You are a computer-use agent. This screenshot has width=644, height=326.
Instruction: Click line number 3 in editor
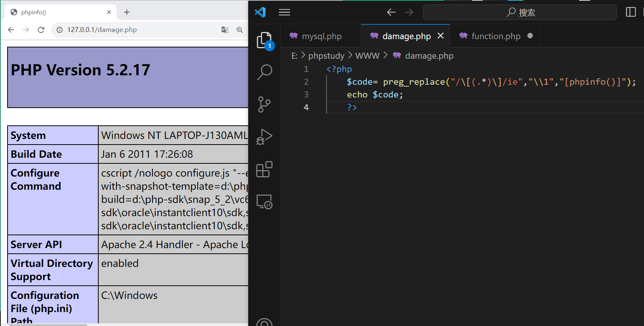306,94
